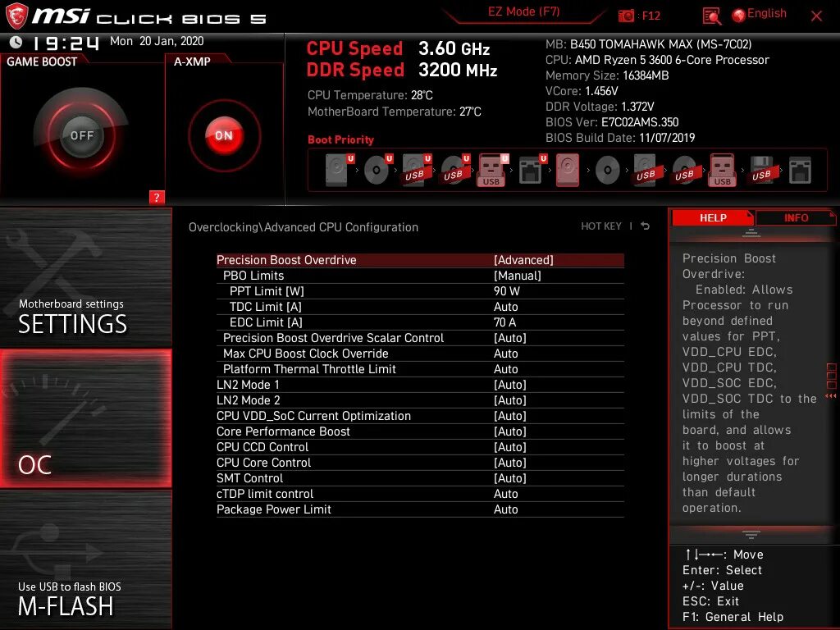The width and height of the screenshot is (840, 630).
Task: Select the highlighted legacy hard disk boot icon
Action: [x=568, y=170]
